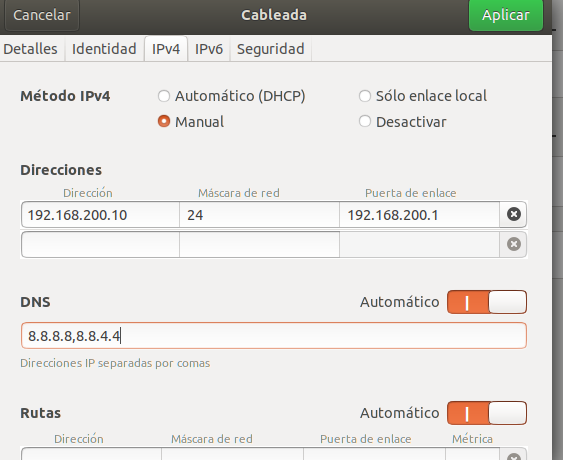This screenshot has width=563, height=460.
Task: Click the 'Método IPv4' label
Action: 65,96
